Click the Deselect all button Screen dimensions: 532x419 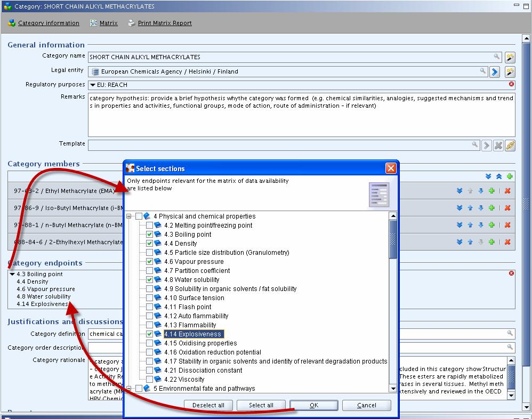208,405
